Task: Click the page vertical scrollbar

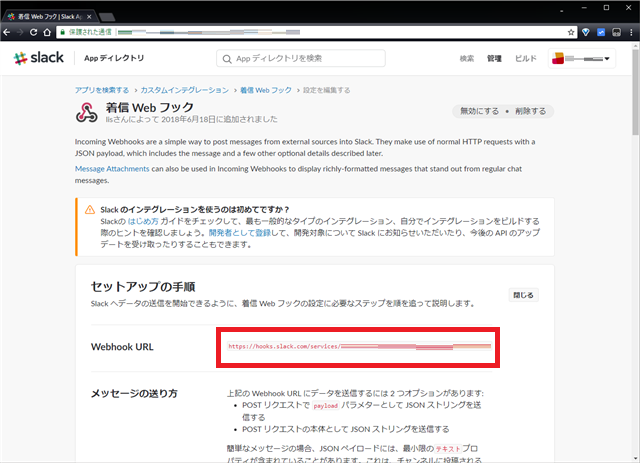Action: (636, 93)
